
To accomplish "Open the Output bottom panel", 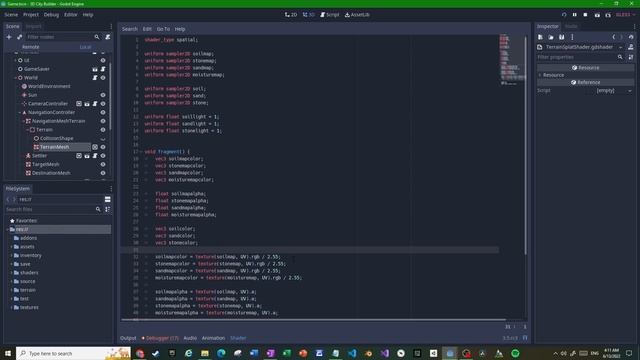I will (128, 338).
